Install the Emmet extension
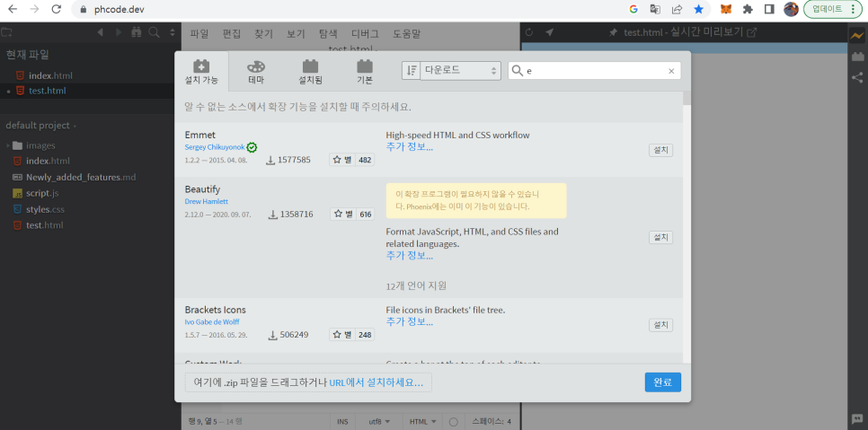 pos(661,150)
